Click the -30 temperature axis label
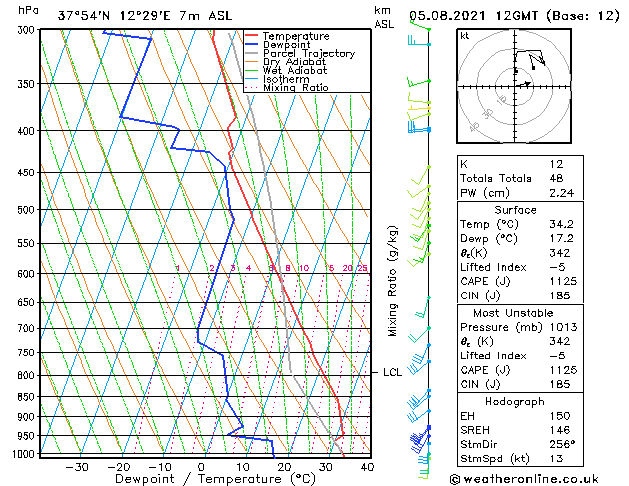 77,467
